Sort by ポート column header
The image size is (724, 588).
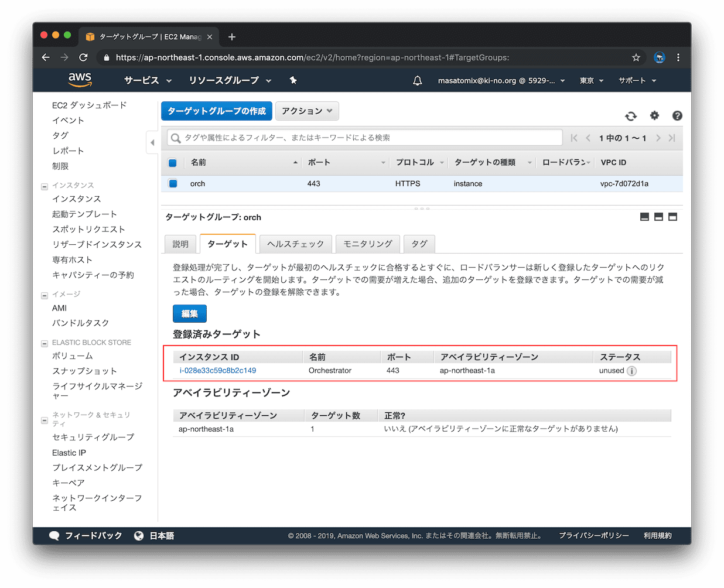346,163
